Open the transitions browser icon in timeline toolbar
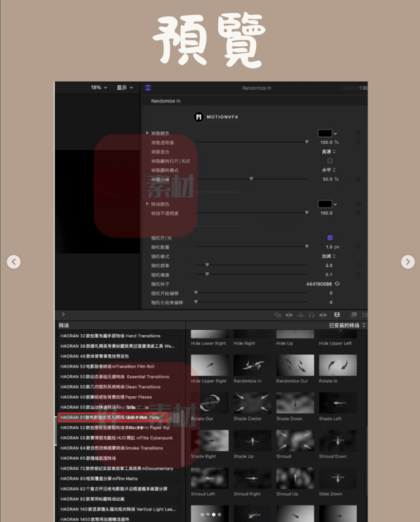The height and width of the screenshot is (522, 420). pyautogui.click(x=365, y=315)
